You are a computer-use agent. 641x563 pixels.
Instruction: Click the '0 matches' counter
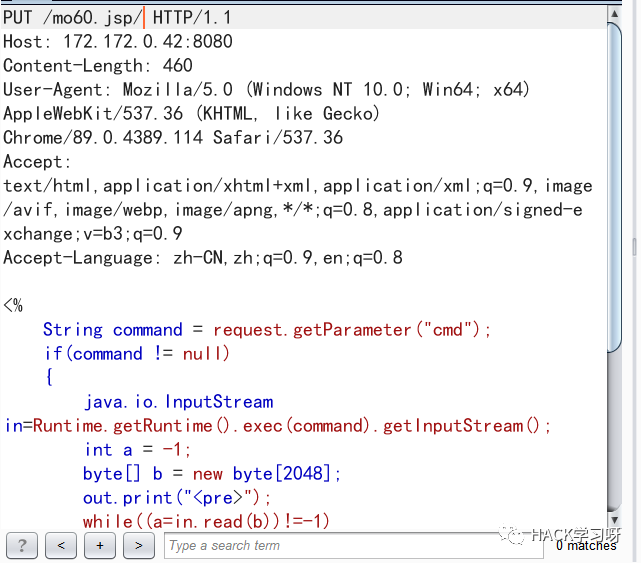coord(586,546)
